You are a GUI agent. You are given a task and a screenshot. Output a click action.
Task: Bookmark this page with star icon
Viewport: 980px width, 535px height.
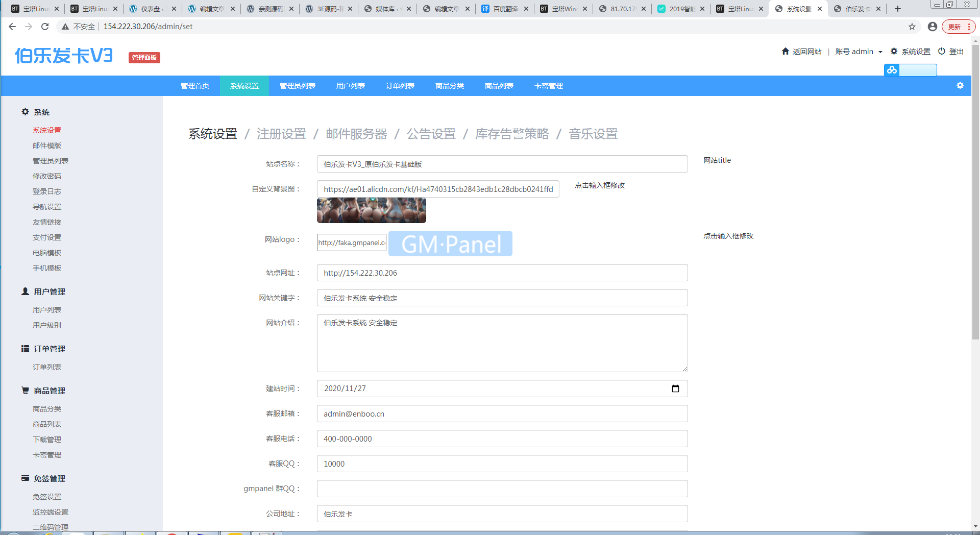[x=912, y=27]
